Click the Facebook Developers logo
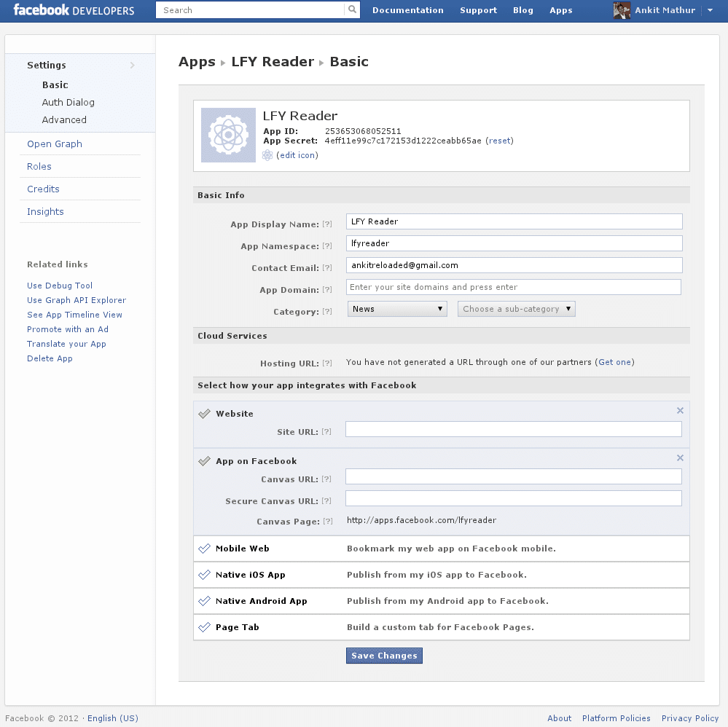This screenshot has height=727, width=728. [74, 10]
